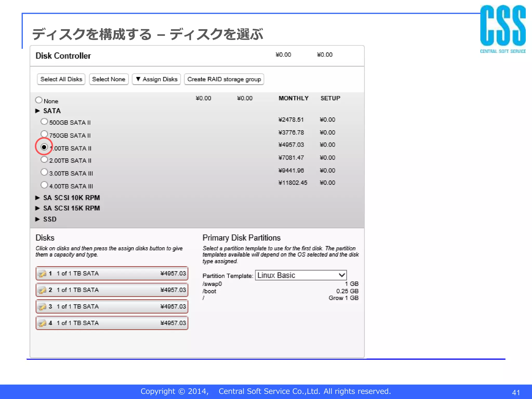Choose the 500GB SATA II radio button
Screen dimensions: 532x399
pyautogui.click(x=44, y=122)
